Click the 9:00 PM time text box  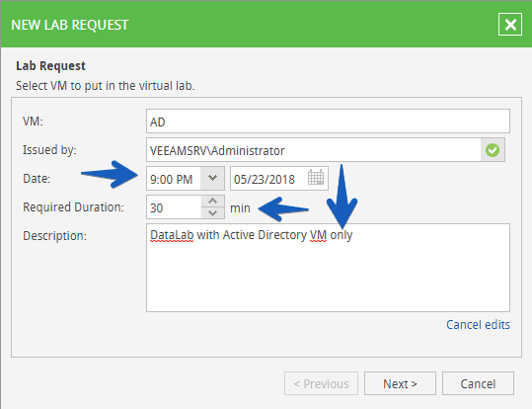tap(174, 179)
